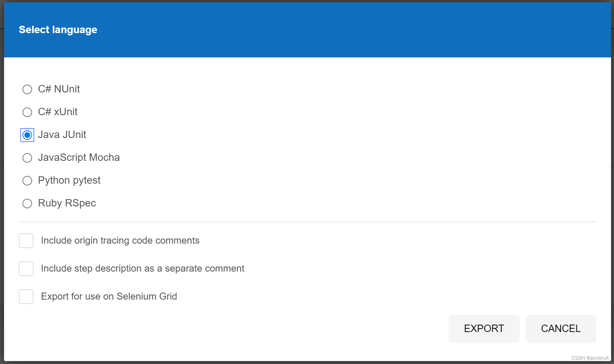Click the 'Ruby RSpec' label text
This screenshot has height=364, width=614.
67,203
